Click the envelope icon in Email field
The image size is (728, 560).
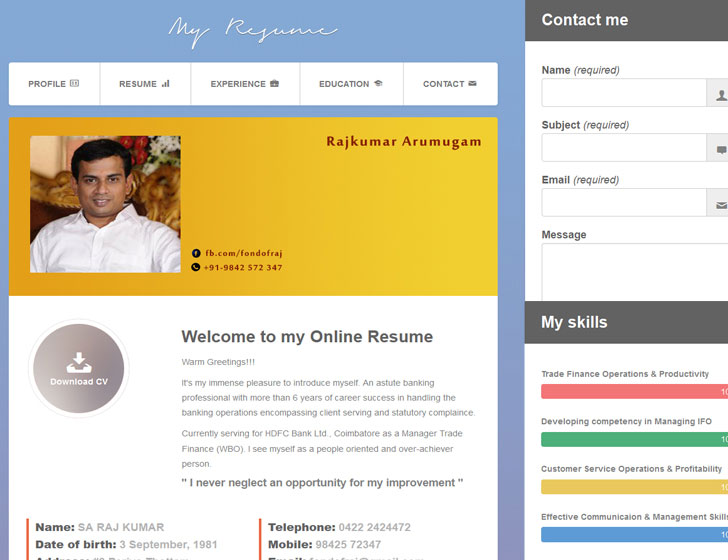pos(719,204)
